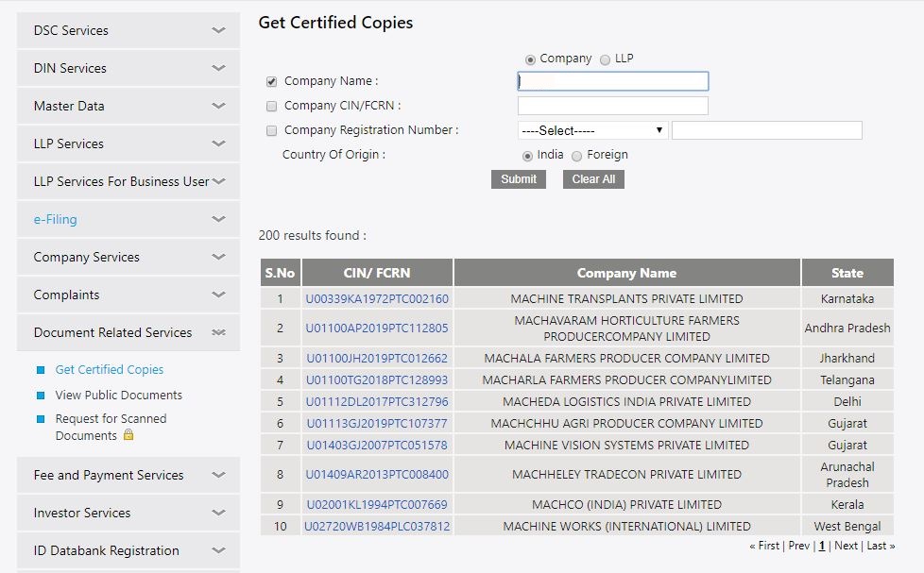Click blue bullet icon next to Get Certified Copies
The width and height of the screenshot is (924, 573).
pos(40,370)
